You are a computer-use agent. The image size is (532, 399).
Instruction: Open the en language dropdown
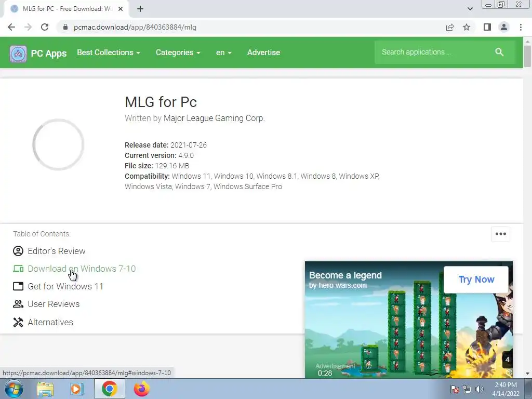(223, 52)
